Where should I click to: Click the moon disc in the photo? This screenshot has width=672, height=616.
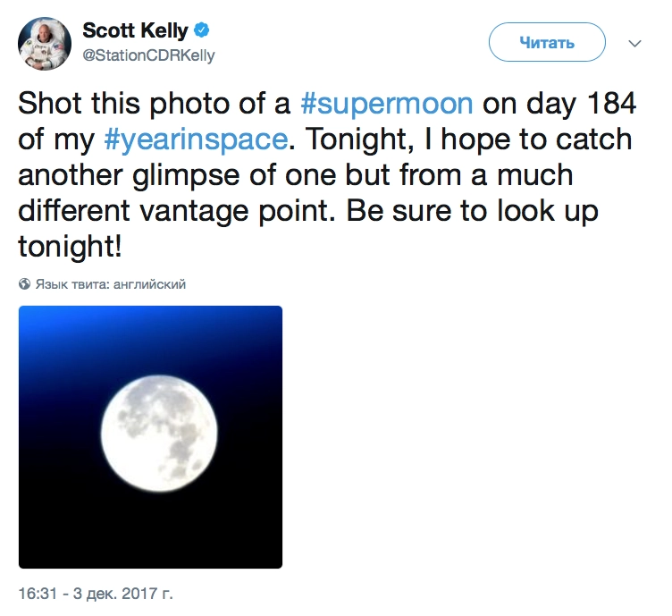159,428
